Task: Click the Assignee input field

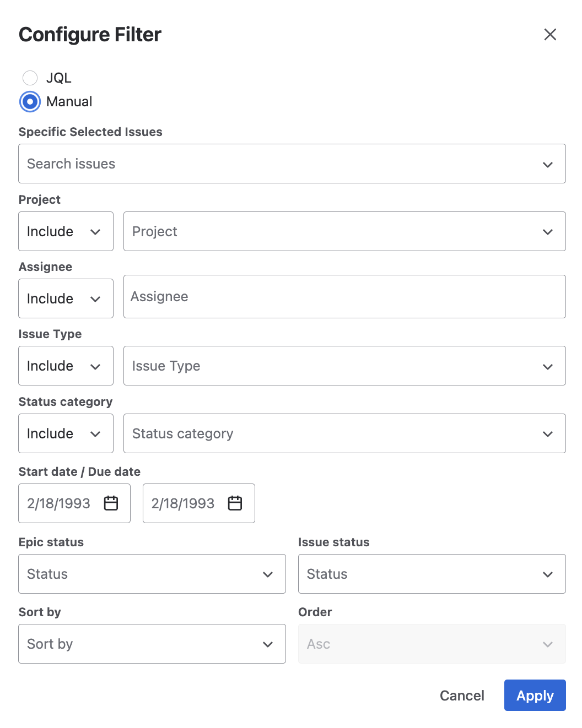Action: pyautogui.click(x=344, y=297)
